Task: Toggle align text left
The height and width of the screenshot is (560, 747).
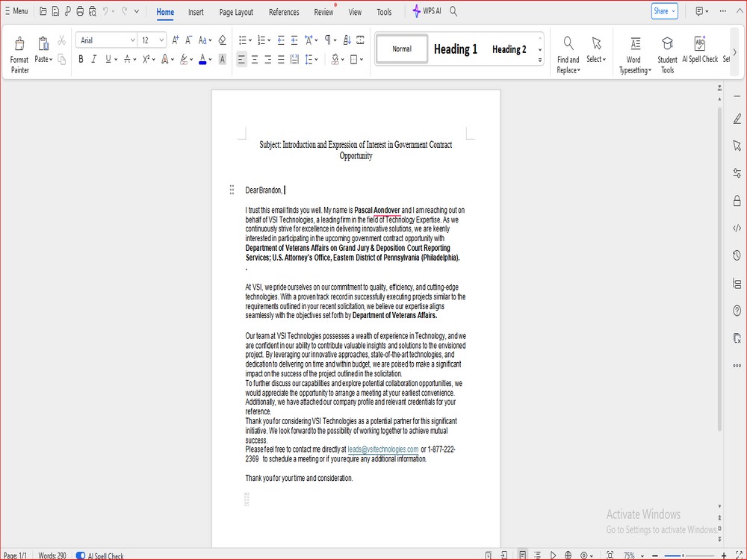Action: coord(241,60)
